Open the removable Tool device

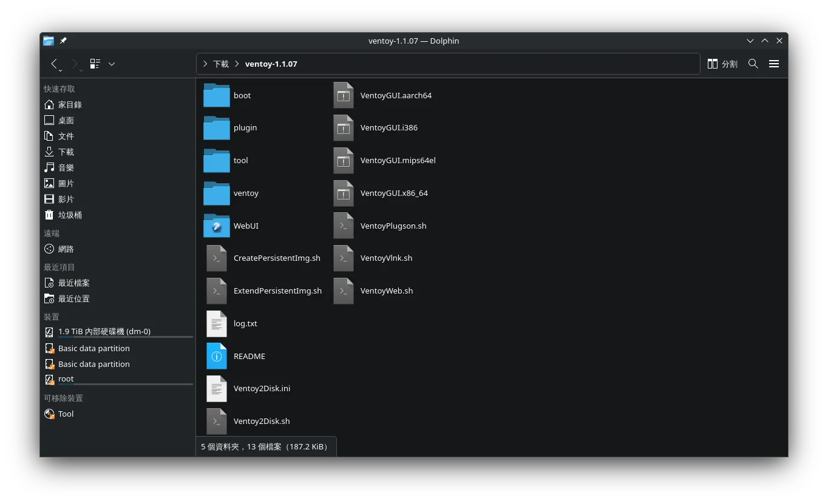(x=118, y=414)
